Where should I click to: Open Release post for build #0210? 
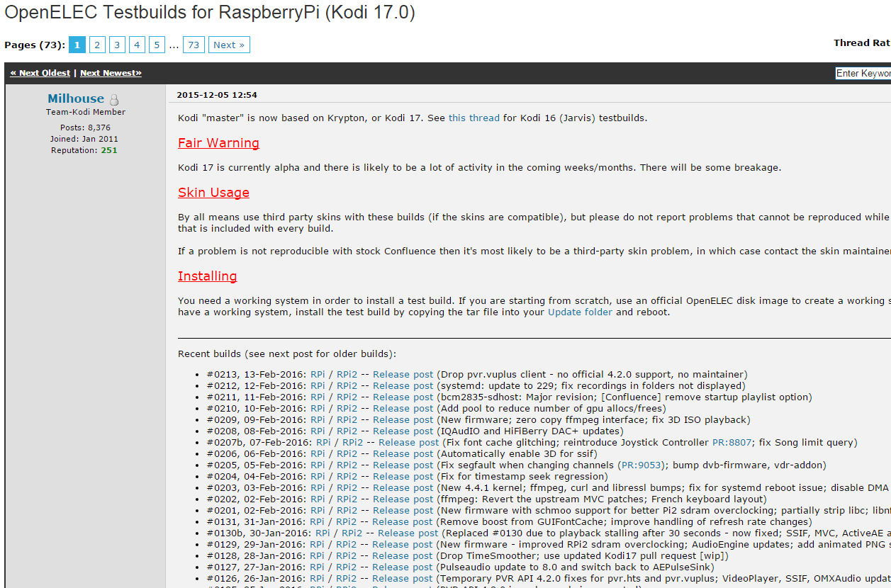click(x=403, y=408)
